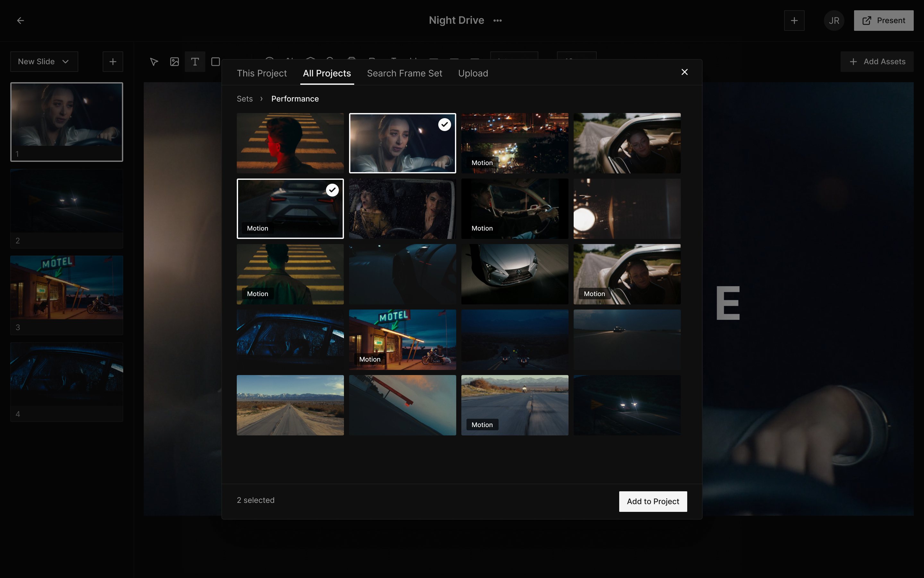The image size is (924, 578).
Task: Click the plus icon beside JR avatar
Action: coord(794,21)
